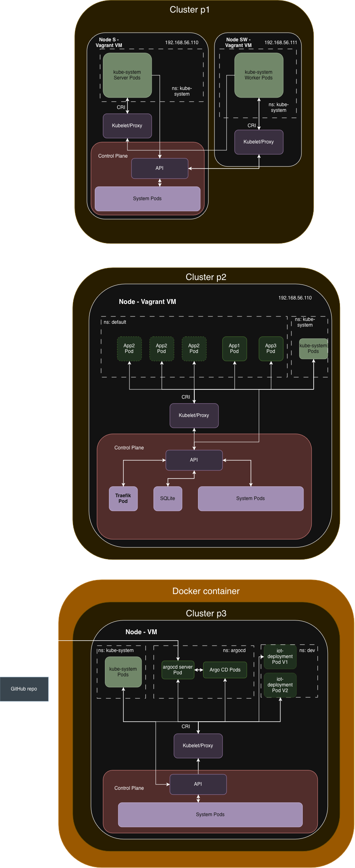Viewport: 355px width, 868px height.
Task: Select the Node - VM heading
Action: coord(141,632)
